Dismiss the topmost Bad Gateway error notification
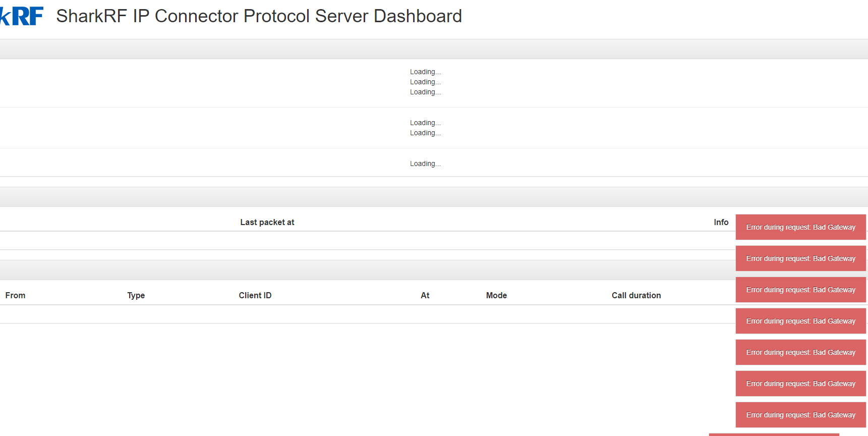Viewport: 868px width, 436px height. click(x=800, y=227)
